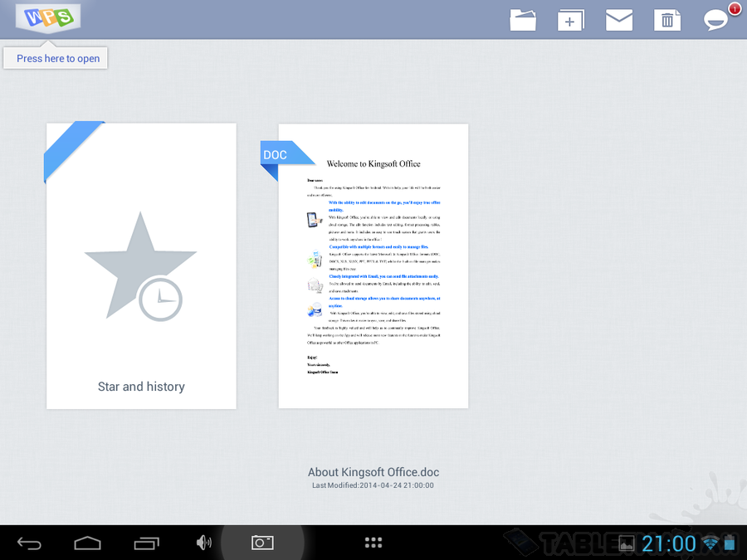Share document via the envelope mail icon
Image resolution: width=747 pixels, height=560 pixels.
point(619,21)
